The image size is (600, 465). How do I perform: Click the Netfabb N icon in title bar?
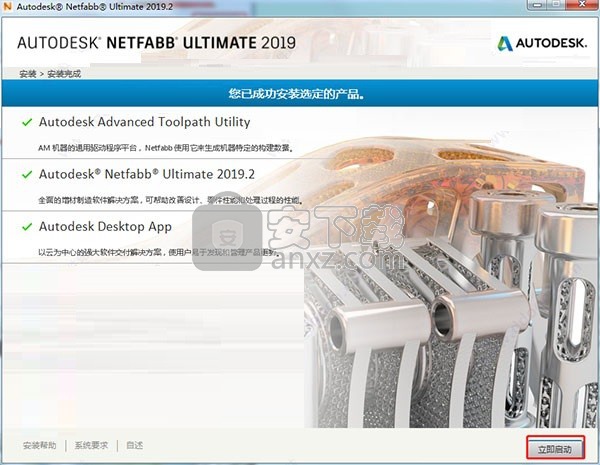[7, 7]
